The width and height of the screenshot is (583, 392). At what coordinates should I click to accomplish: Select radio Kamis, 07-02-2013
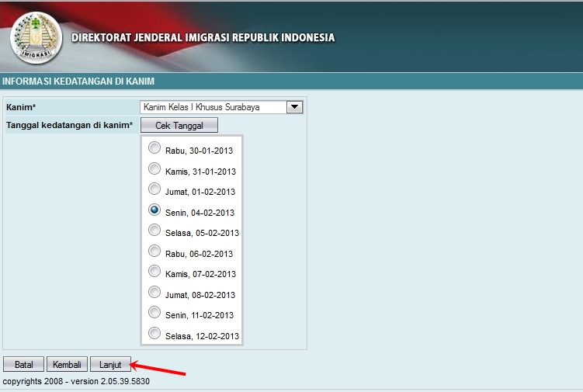click(154, 271)
